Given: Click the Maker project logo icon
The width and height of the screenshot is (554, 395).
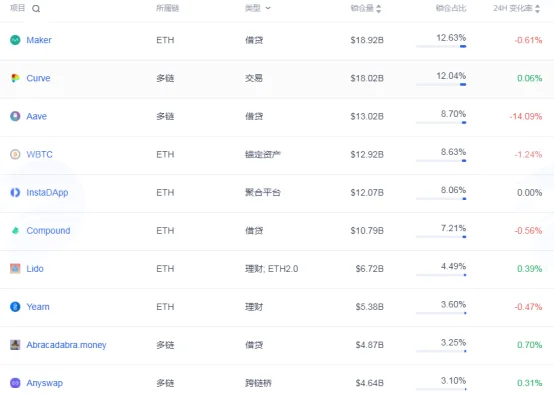Looking at the screenshot, I should tap(15, 40).
